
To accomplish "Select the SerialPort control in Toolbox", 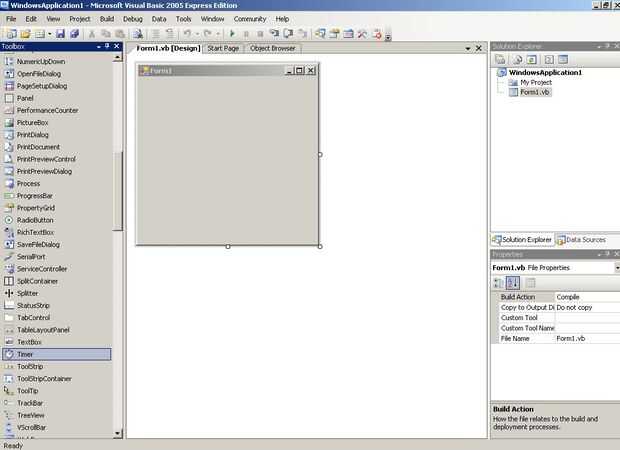I will pyautogui.click(x=31, y=257).
